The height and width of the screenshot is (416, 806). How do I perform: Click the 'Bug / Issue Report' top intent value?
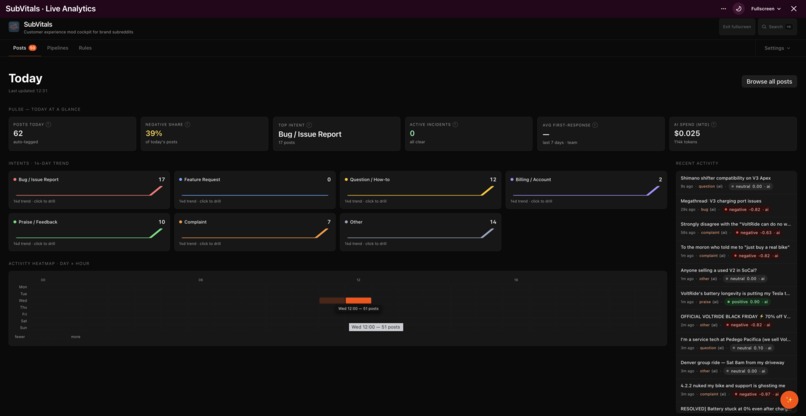point(310,134)
